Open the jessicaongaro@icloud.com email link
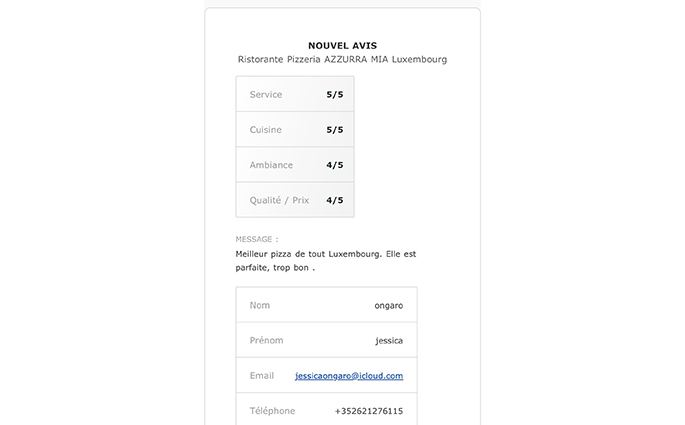This screenshot has width=685, height=425. pos(349,376)
